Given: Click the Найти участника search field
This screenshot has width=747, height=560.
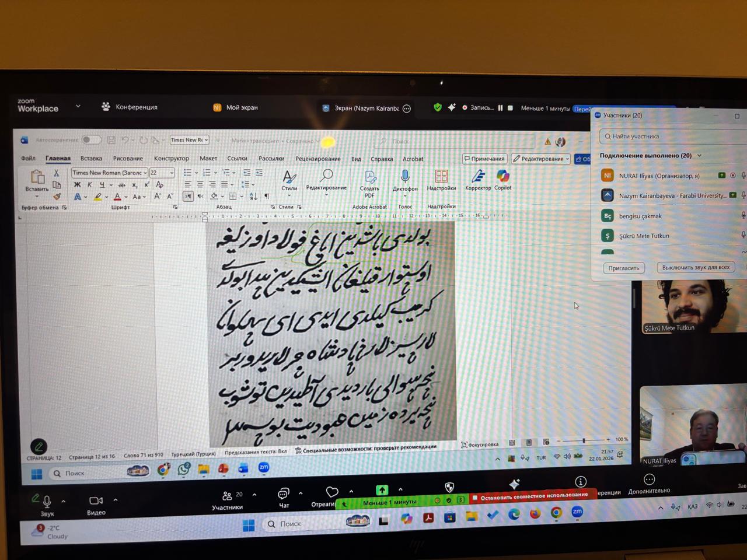Looking at the screenshot, I should click(x=671, y=136).
